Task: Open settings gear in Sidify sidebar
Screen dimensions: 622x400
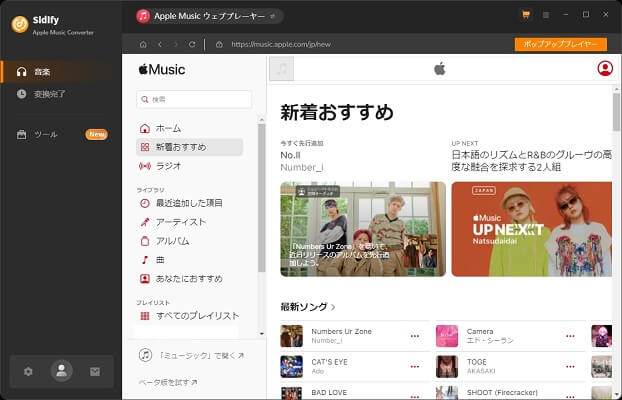Action: 28,371
